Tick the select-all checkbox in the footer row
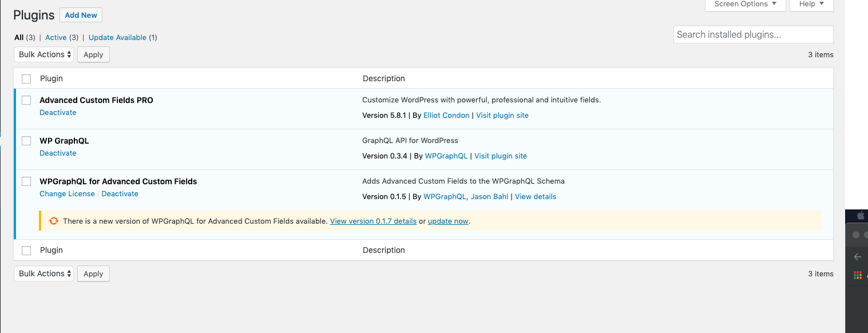This screenshot has height=333, width=868. point(26,250)
